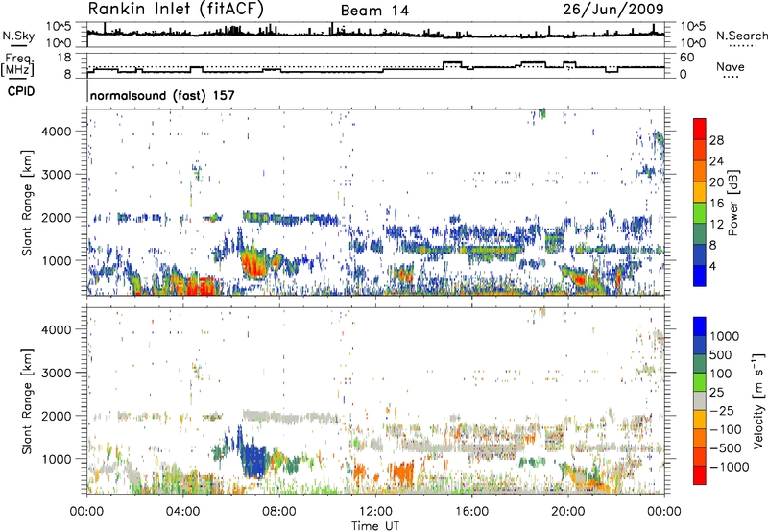Click the "-100" label on the Velocity colorbar
Image resolution: width=768 pixels, height=532 pixels.
point(726,429)
